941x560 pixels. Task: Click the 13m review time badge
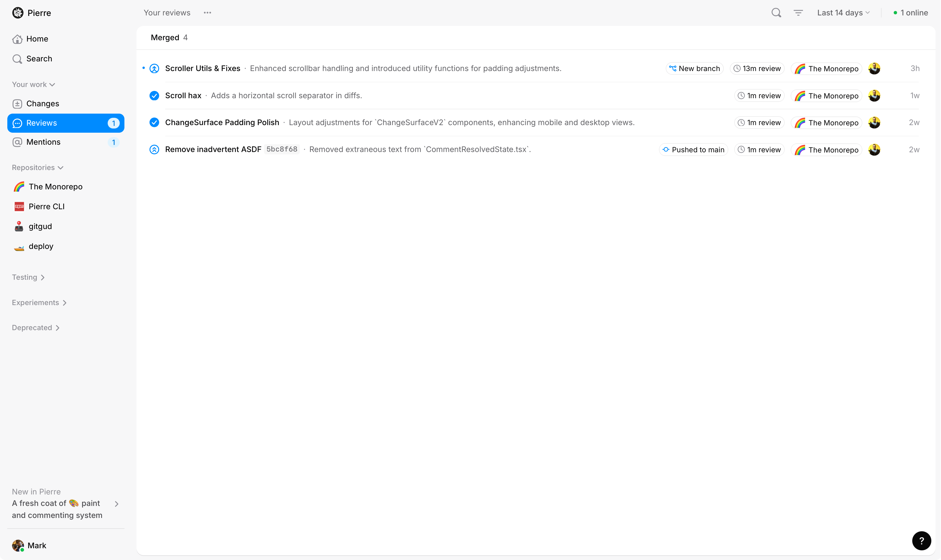coord(757,69)
